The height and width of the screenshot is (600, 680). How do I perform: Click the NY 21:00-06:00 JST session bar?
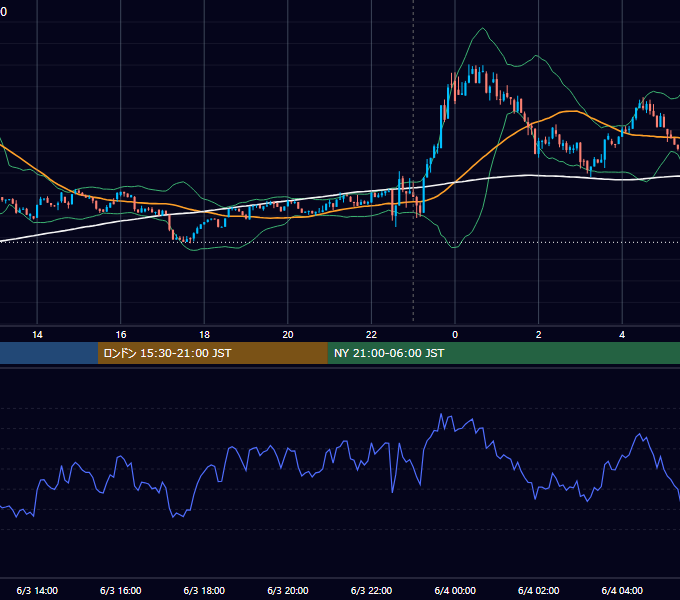point(503,353)
